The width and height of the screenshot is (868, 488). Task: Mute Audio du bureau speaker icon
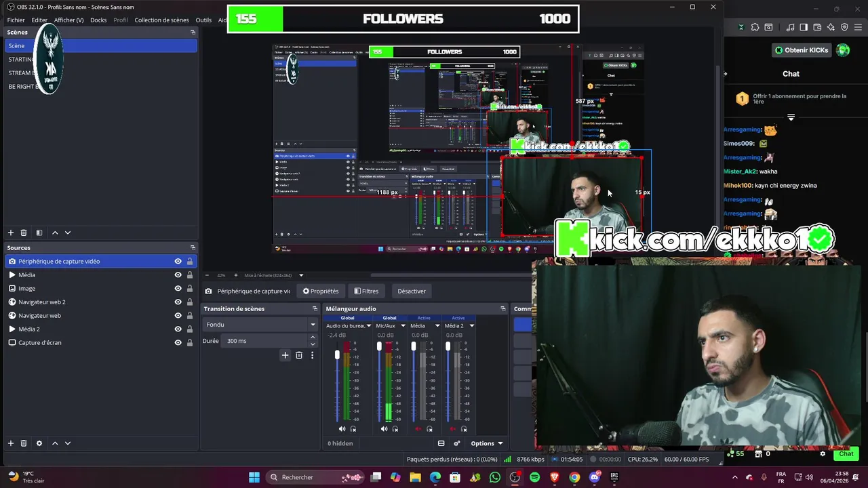[x=342, y=428]
